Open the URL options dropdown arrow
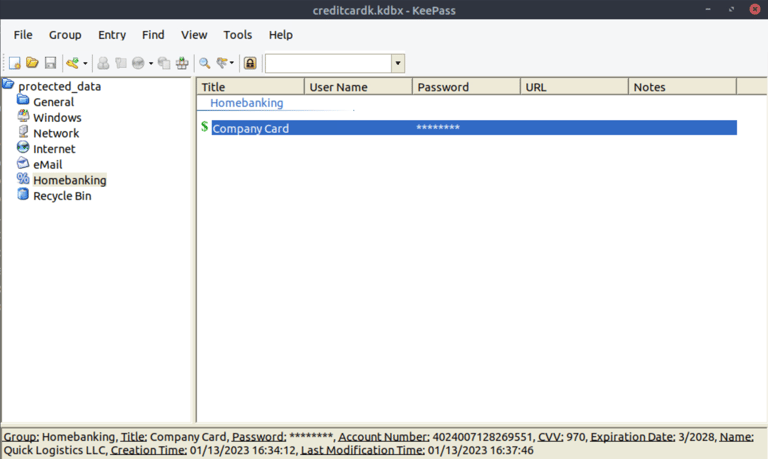Image resolution: width=768 pixels, height=459 pixels. click(151, 63)
